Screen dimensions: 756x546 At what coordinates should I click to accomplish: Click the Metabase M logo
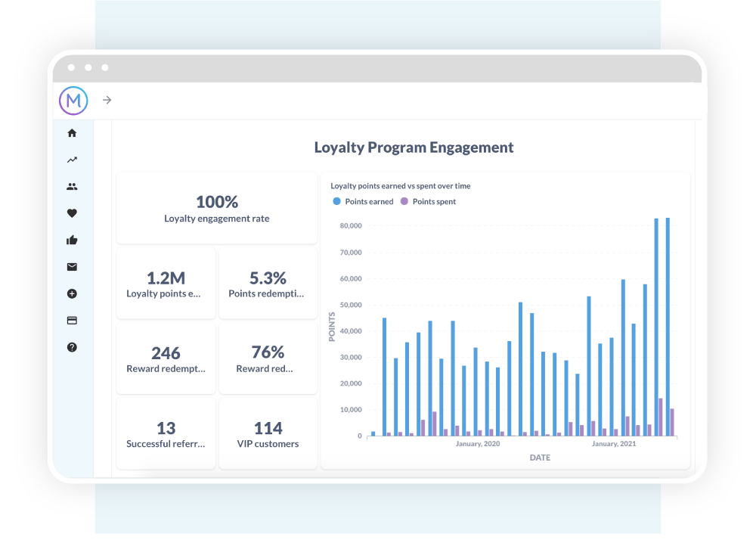(73, 100)
